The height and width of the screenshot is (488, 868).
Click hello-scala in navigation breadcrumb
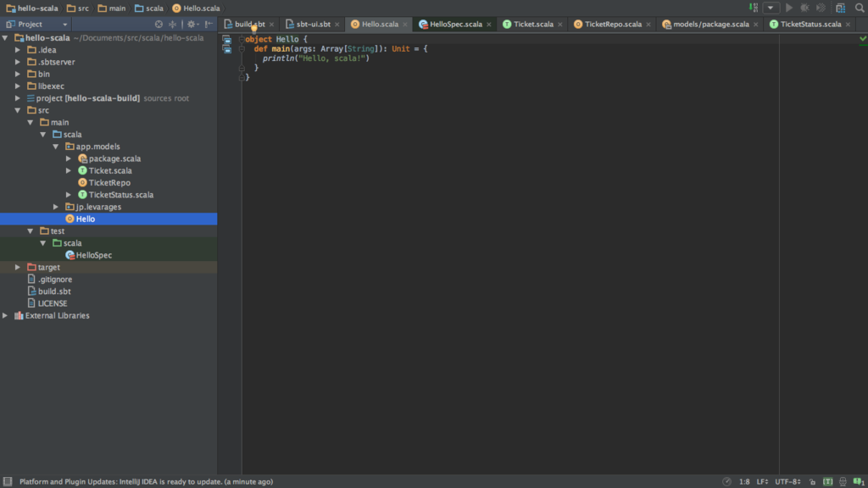tap(32, 8)
